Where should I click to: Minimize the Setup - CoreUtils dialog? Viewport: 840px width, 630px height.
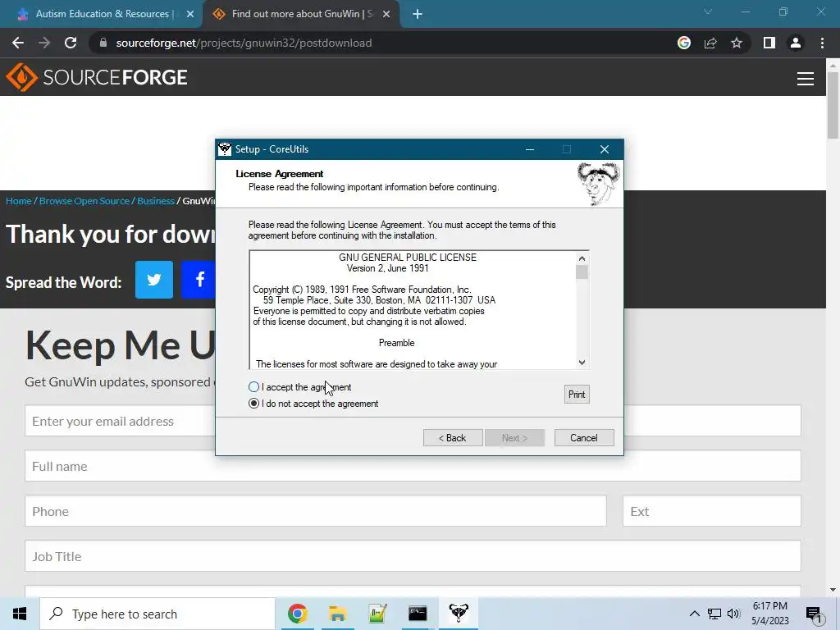click(x=530, y=149)
